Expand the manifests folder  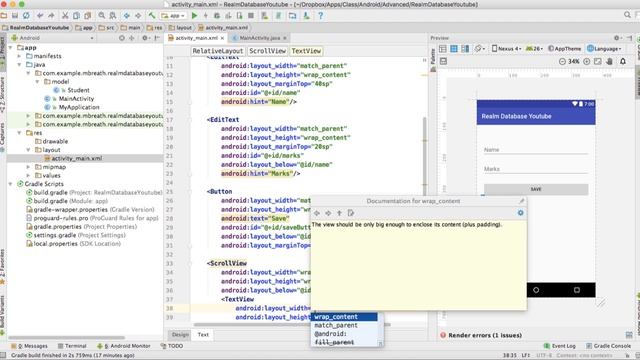click(x=19, y=56)
